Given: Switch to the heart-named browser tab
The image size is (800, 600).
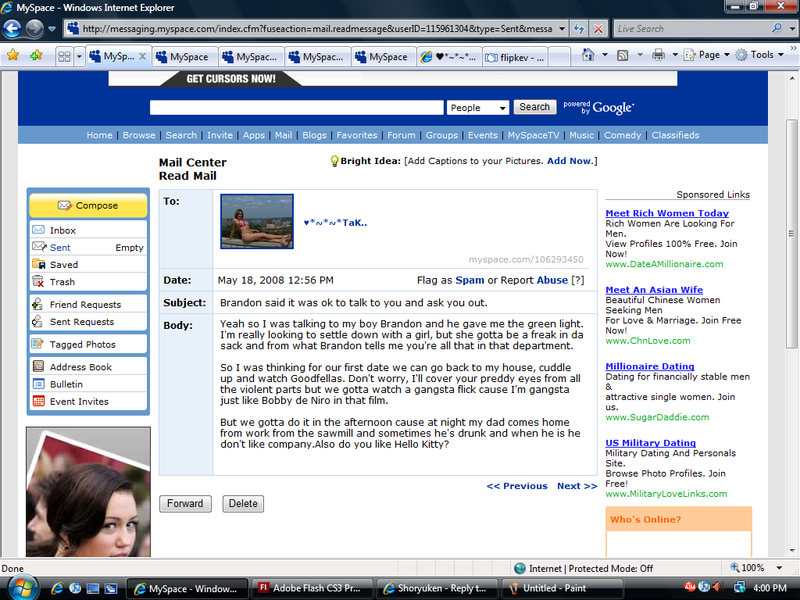Looking at the screenshot, I should pyautogui.click(x=449, y=57).
